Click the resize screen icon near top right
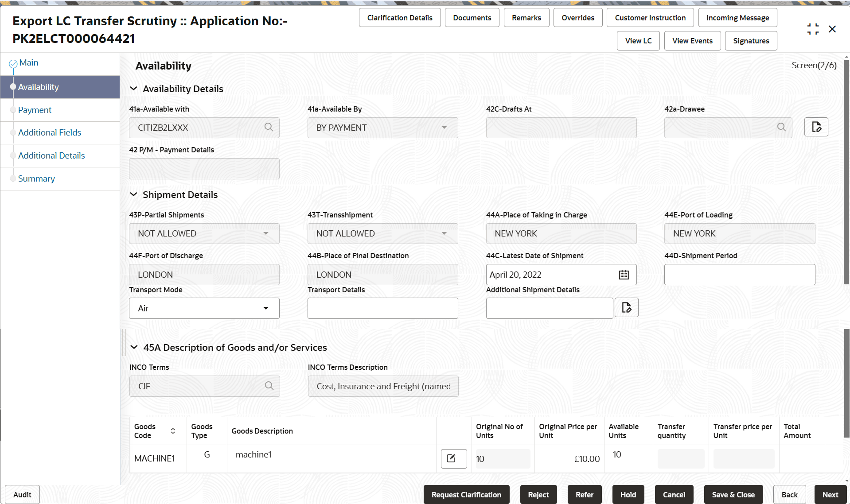The height and width of the screenshot is (504, 850). (813, 29)
